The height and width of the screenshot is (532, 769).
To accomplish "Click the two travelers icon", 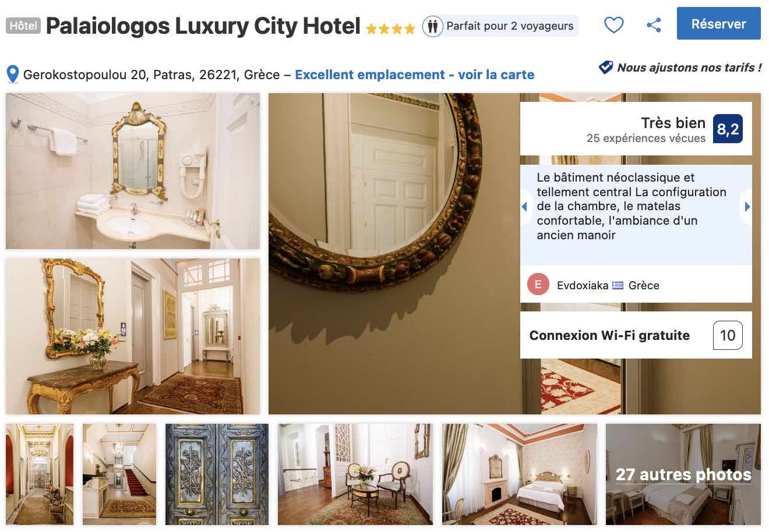I will [432, 26].
